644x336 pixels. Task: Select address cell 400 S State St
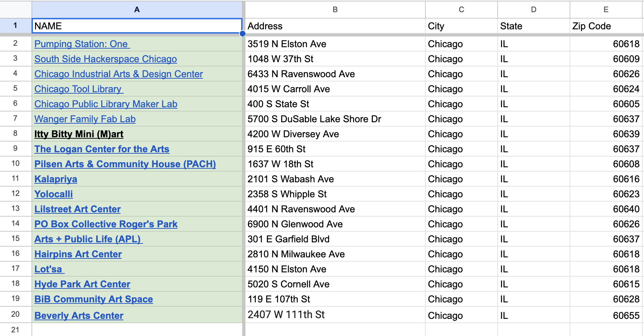335,104
